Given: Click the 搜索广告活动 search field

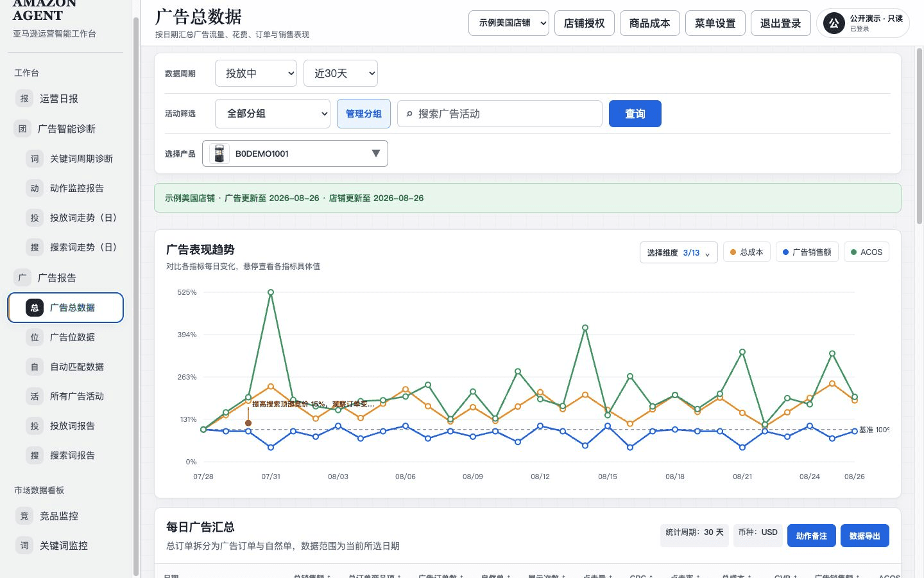Looking at the screenshot, I should [500, 114].
